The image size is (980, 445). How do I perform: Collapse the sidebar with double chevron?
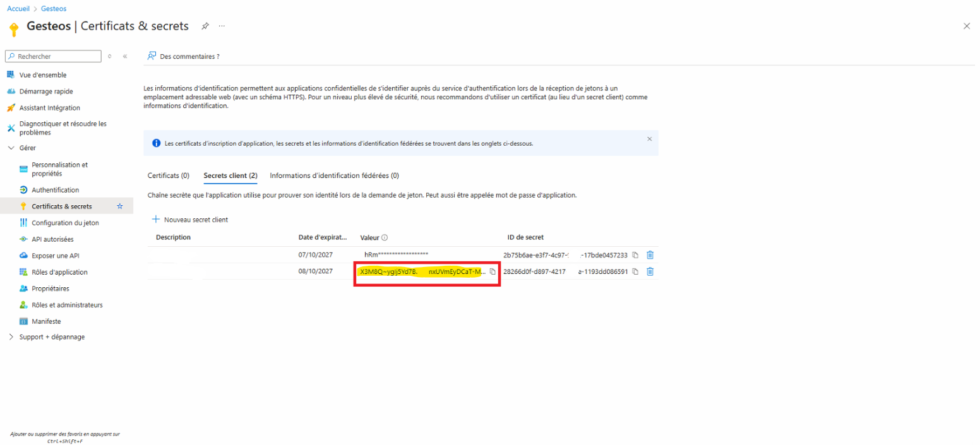pos(125,56)
